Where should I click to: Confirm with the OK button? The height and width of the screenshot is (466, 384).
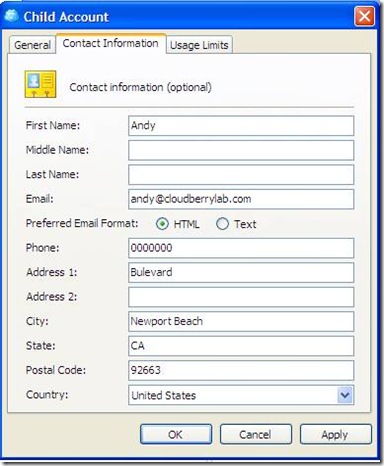176,434
